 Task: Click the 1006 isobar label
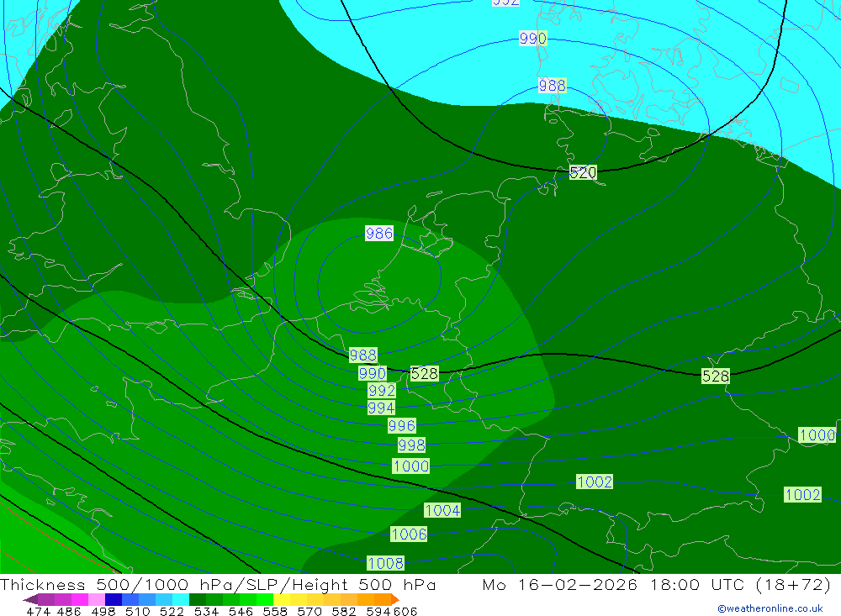[x=409, y=534]
